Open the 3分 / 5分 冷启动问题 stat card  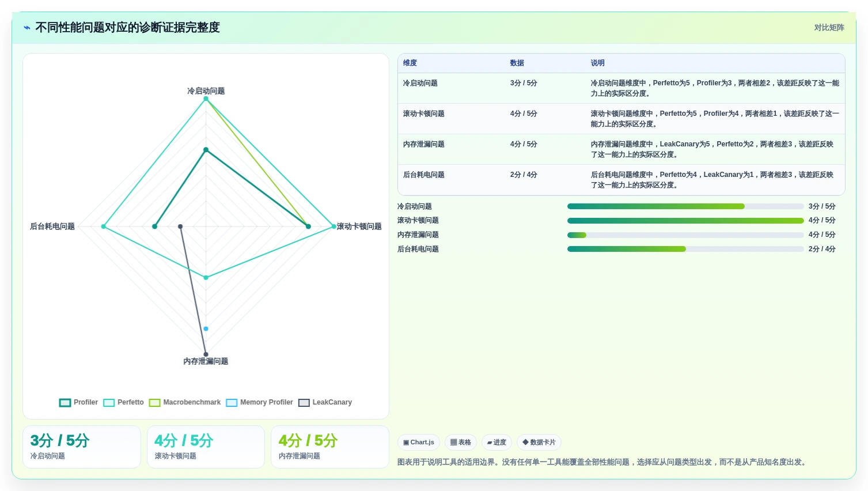pyautogui.click(x=82, y=447)
